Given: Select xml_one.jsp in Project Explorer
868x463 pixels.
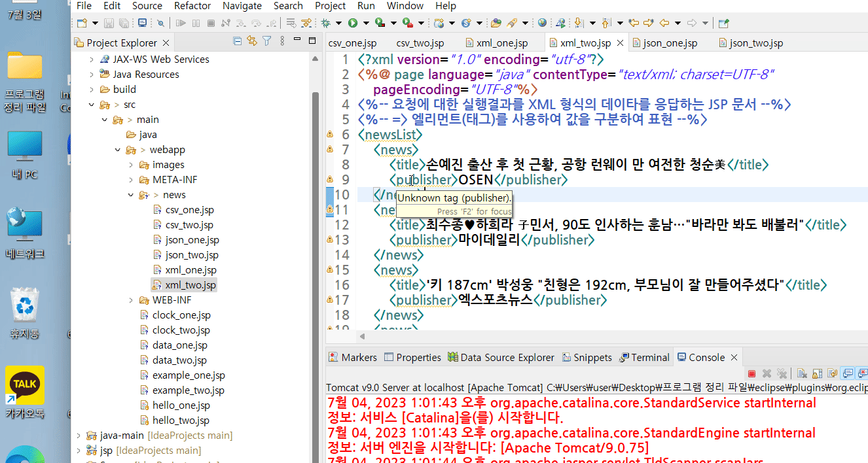Looking at the screenshot, I should click(190, 270).
